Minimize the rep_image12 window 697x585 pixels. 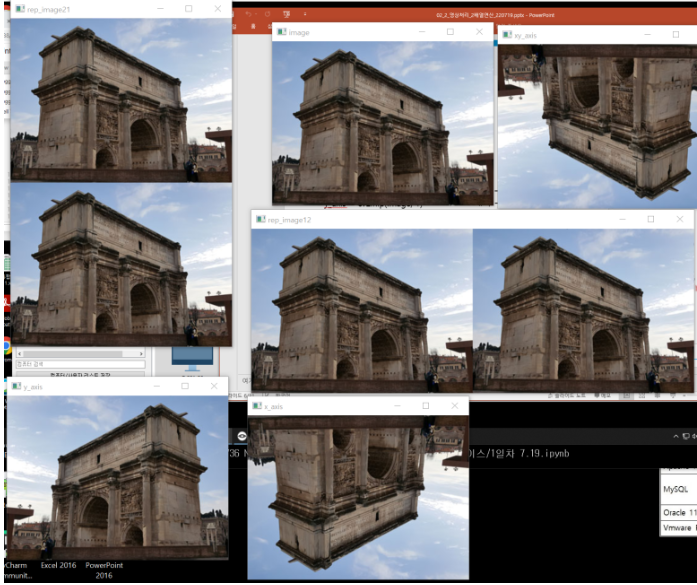(622, 219)
